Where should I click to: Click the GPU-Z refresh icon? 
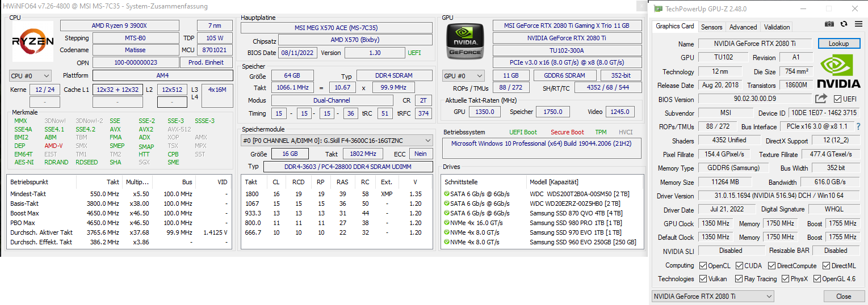(x=844, y=24)
